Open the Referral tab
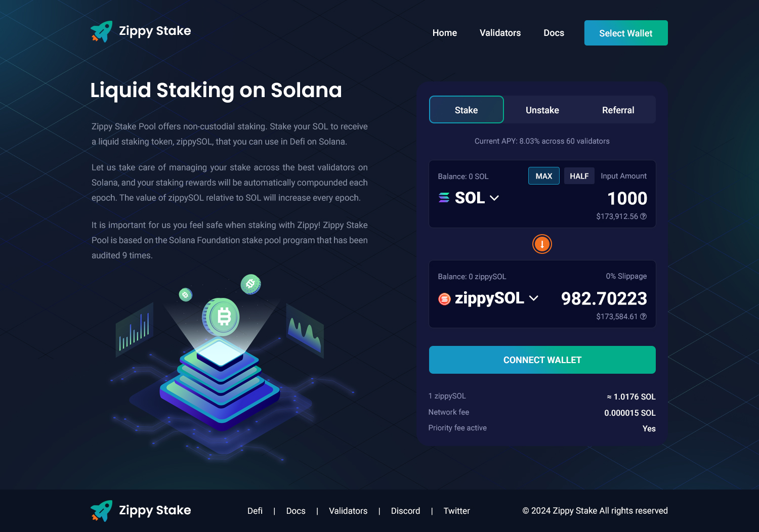The height and width of the screenshot is (532, 759). 618,110
